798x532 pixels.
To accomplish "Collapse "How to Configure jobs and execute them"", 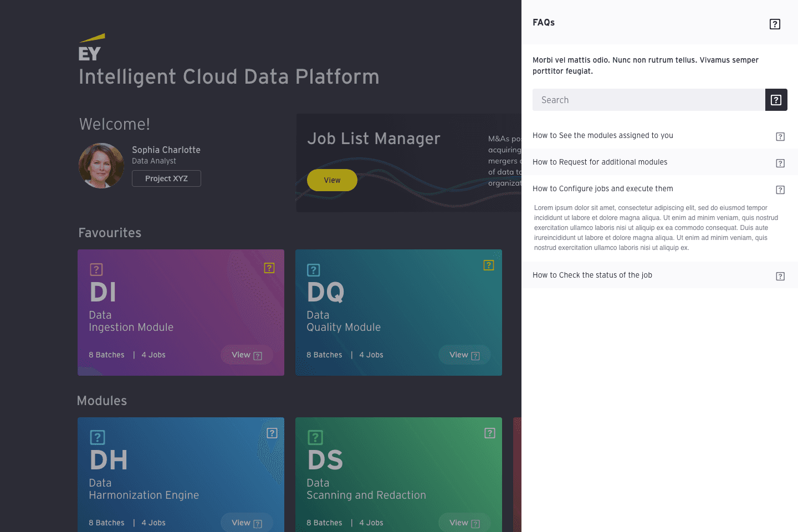I will click(x=659, y=188).
